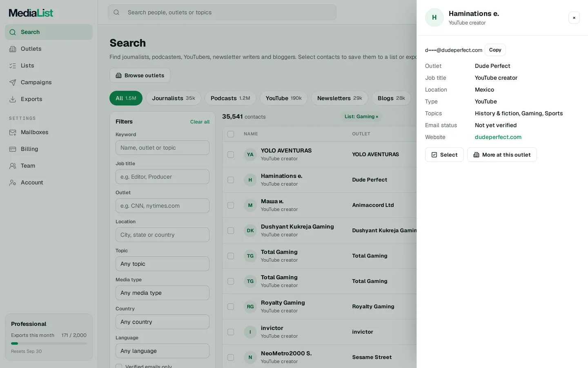This screenshot has width=588, height=368.
Task: Click the MediaList logo
Action: (31, 13)
